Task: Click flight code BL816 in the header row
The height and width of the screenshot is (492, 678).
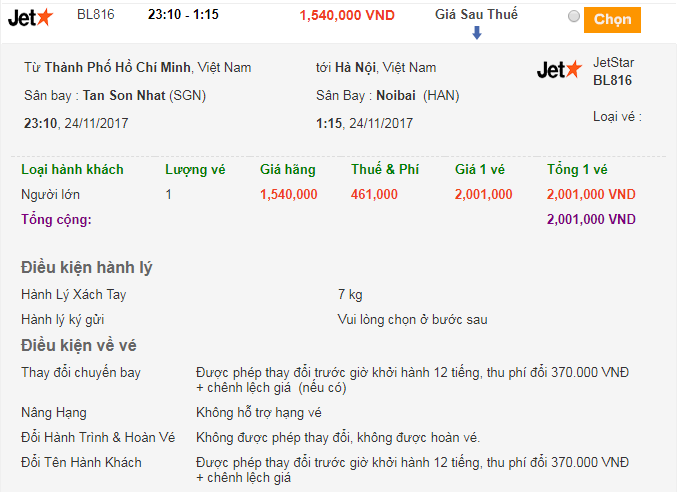Action: 95,15
